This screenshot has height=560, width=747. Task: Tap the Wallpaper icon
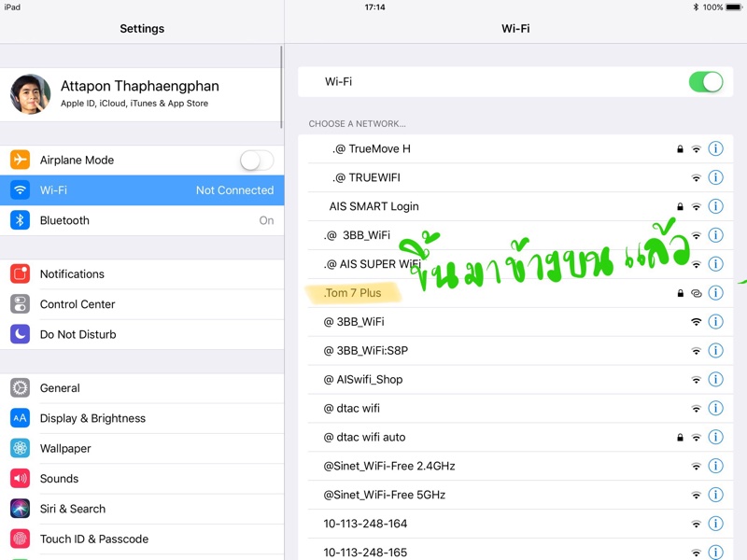coord(20,448)
